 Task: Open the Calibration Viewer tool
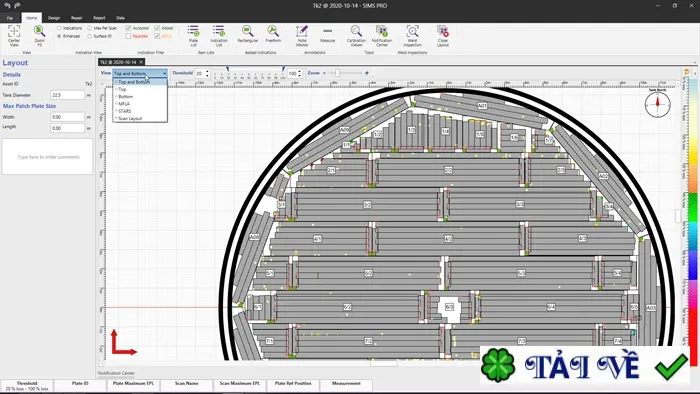click(x=356, y=36)
